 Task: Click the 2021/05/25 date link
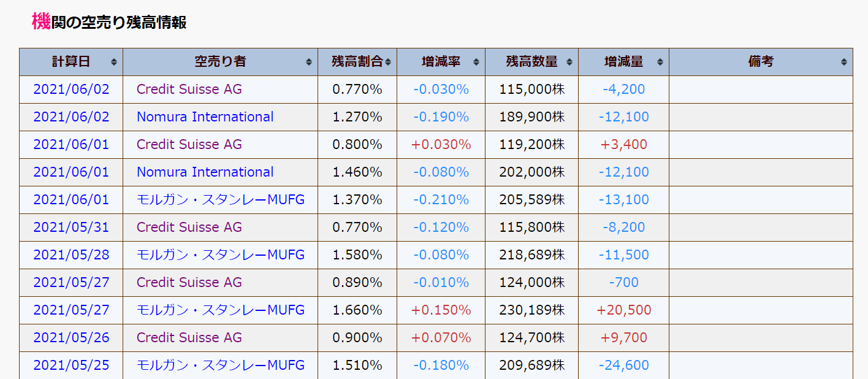click(71, 366)
